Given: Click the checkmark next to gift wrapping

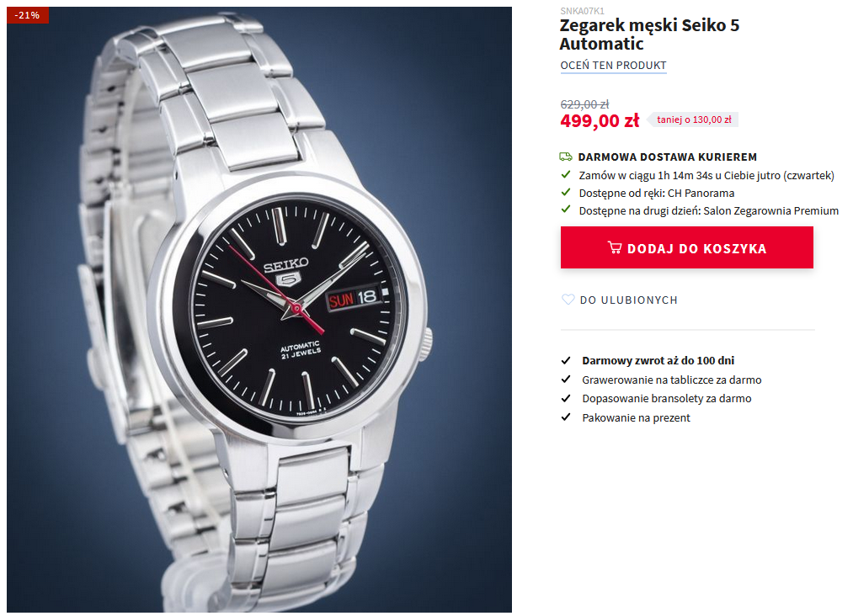Looking at the screenshot, I should (x=566, y=417).
